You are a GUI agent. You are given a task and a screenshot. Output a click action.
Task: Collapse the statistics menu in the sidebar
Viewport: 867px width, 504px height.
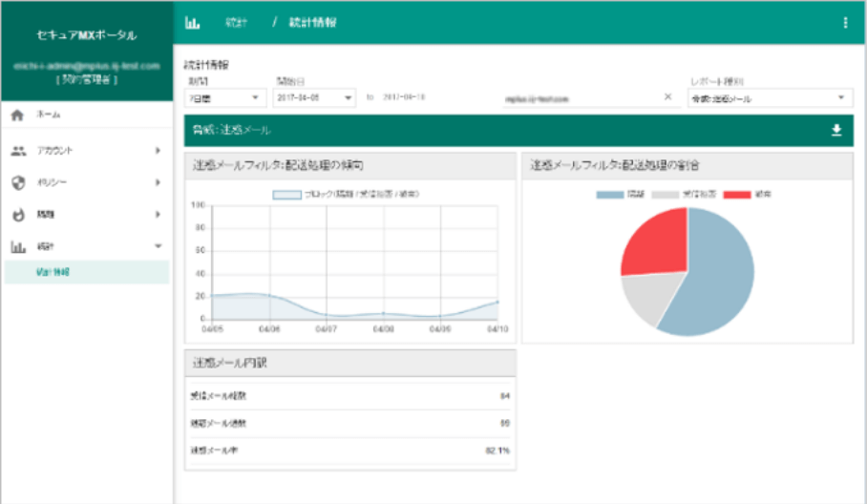click(x=158, y=246)
